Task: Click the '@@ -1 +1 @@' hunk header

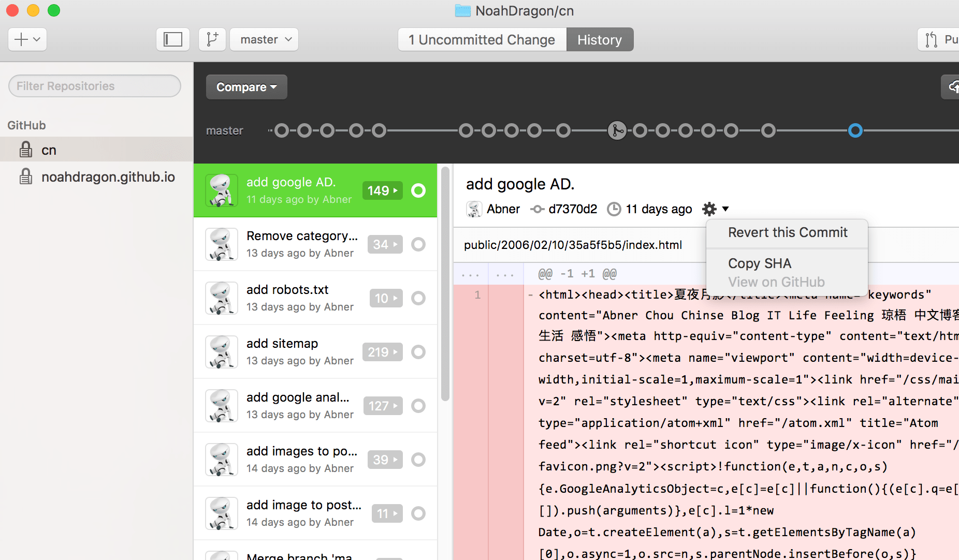Action: (x=577, y=274)
